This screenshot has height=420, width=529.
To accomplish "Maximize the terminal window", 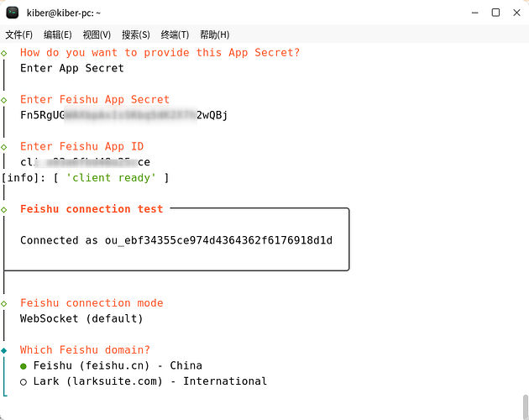I will pos(495,13).
